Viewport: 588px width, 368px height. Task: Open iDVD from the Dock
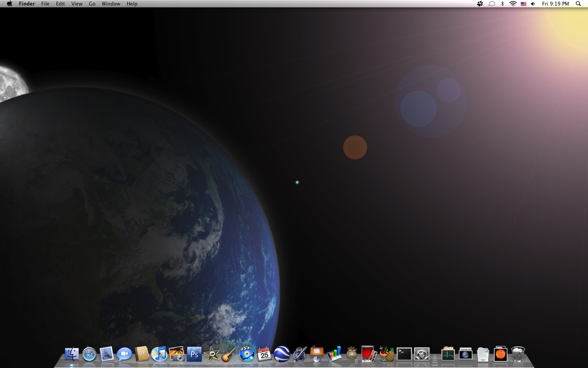(x=247, y=354)
